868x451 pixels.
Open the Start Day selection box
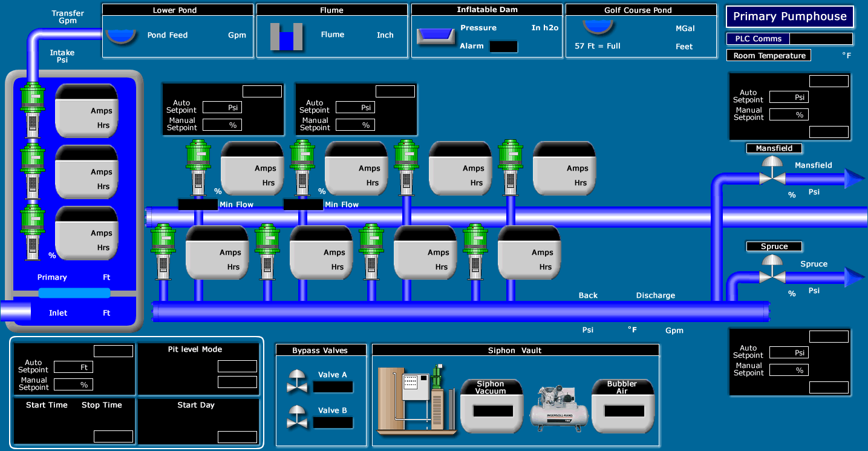point(237,437)
